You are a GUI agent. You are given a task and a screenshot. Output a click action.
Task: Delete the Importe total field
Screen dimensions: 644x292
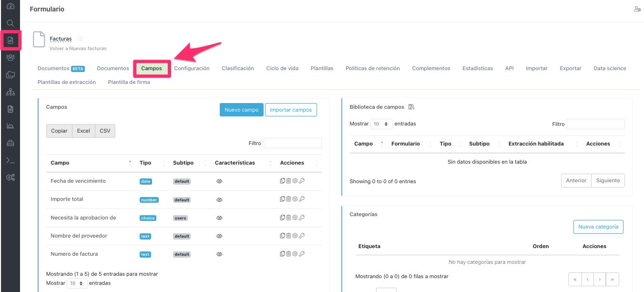pyautogui.click(x=289, y=199)
